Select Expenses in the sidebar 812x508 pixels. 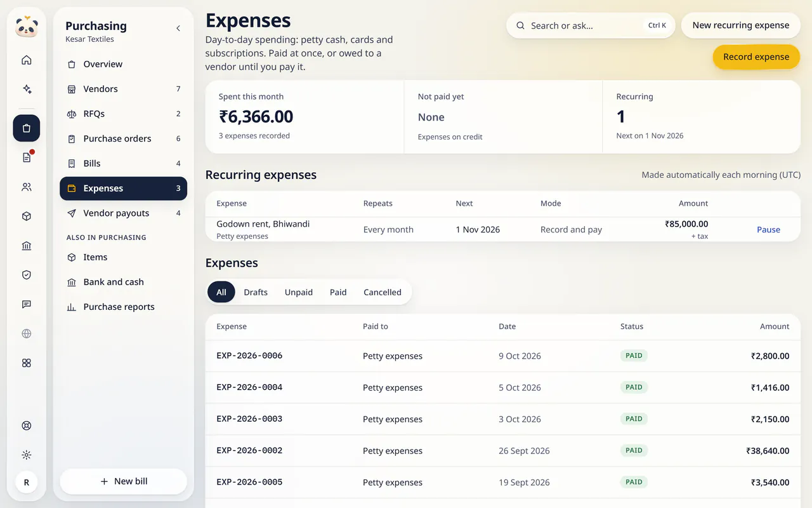click(x=123, y=189)
